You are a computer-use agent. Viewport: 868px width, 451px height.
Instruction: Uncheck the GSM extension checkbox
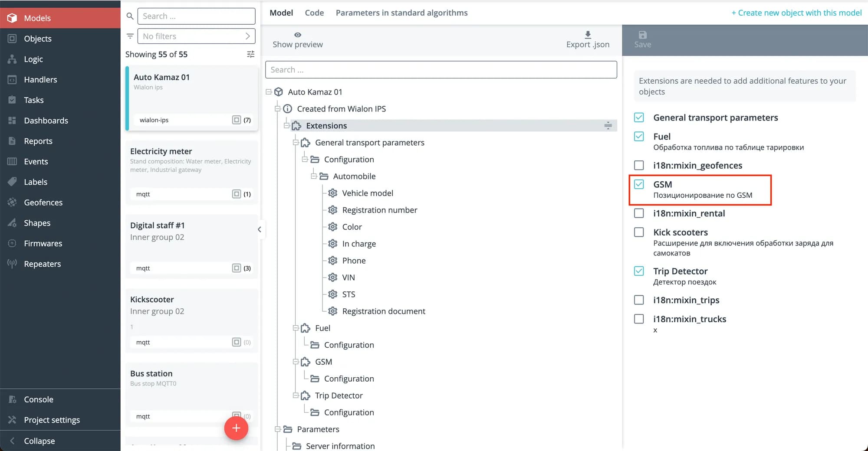(x=639, y=184)
